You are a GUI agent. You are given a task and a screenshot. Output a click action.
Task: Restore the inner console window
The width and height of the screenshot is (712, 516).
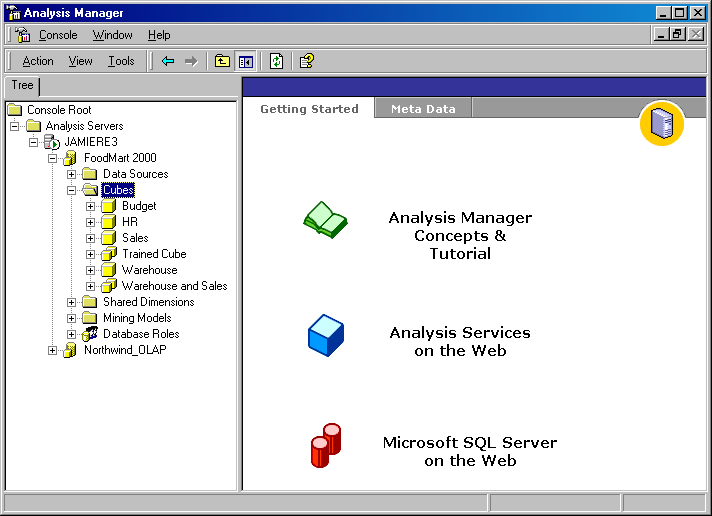678,34
